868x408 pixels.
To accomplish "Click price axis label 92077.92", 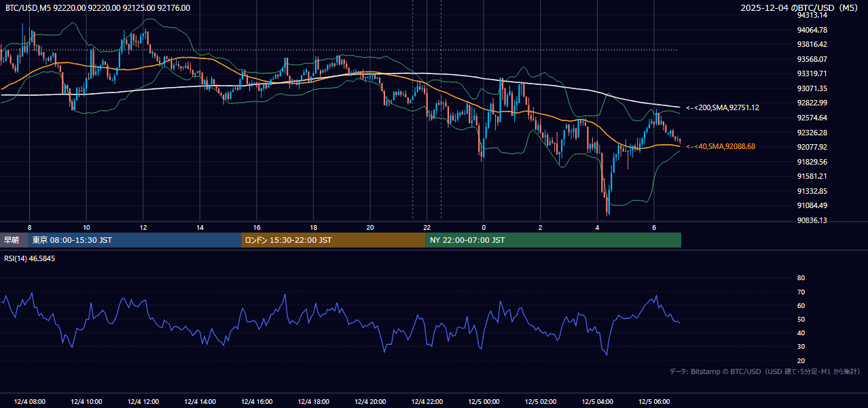I will [x=812, y=147].
